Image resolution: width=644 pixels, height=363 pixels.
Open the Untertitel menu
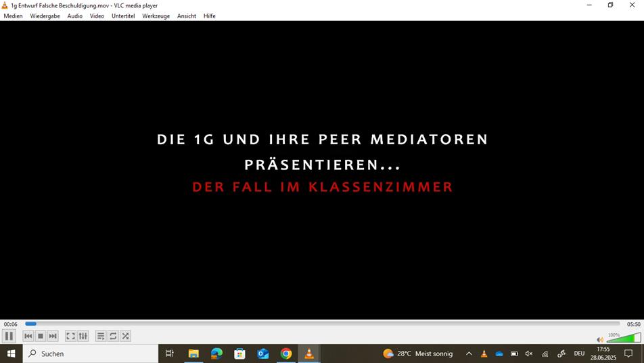pyautogui.click(x=123, y=16)
